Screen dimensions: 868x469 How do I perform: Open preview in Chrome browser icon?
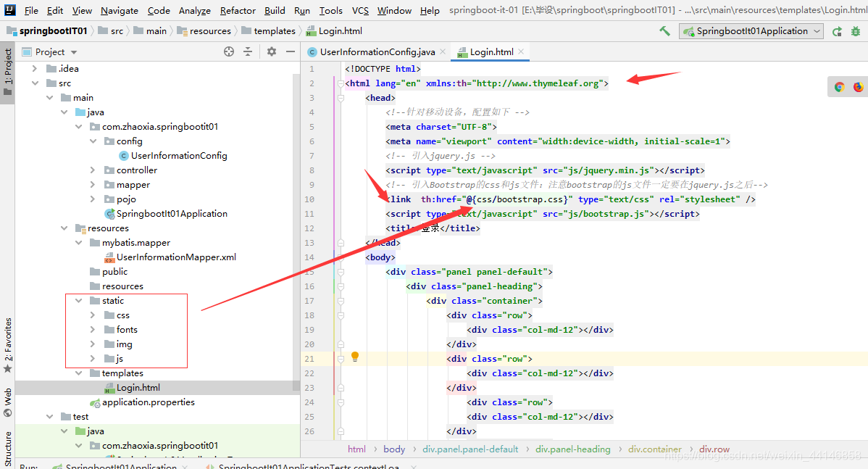point(839,87)
